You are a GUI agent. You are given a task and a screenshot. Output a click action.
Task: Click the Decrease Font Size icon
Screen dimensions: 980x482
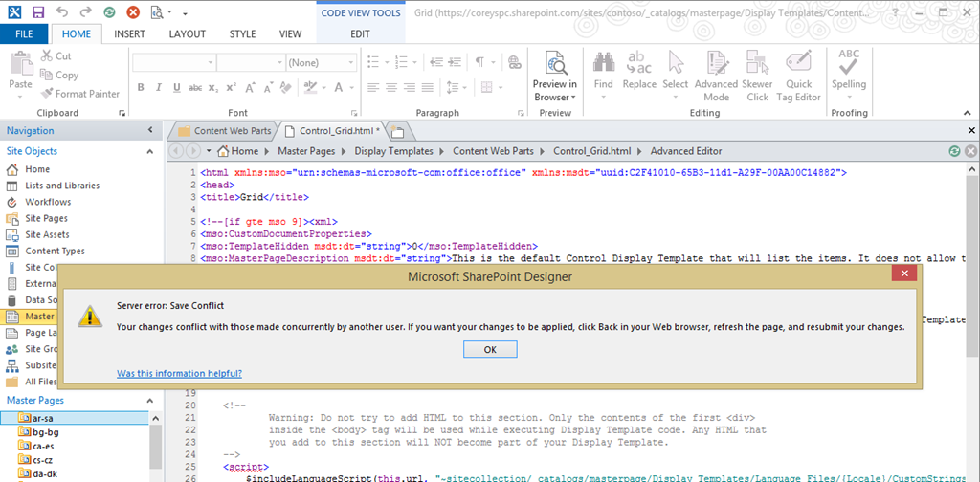click(269, 87)
